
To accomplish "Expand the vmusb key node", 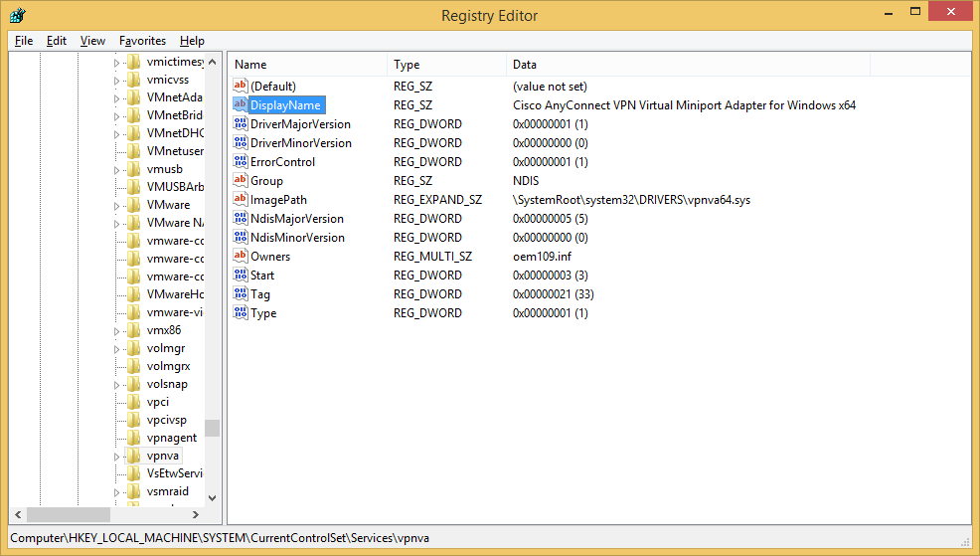I will pos(116,170).
